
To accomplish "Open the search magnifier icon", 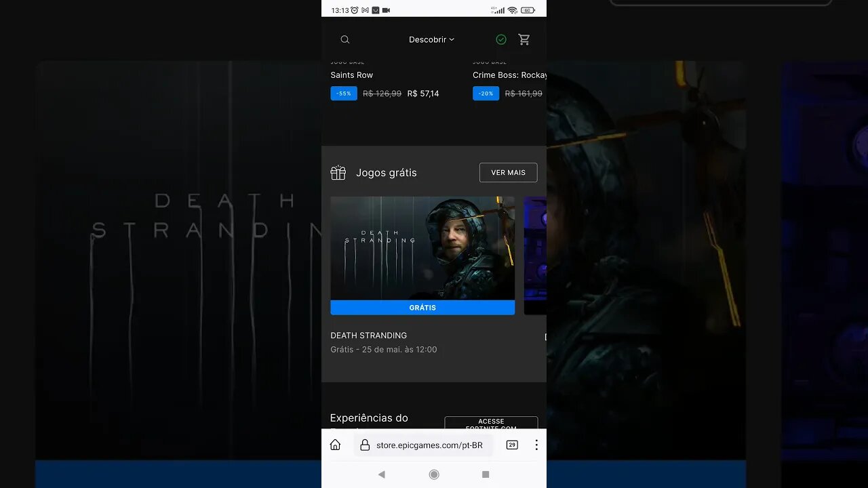I will click(x=345, y=39).
